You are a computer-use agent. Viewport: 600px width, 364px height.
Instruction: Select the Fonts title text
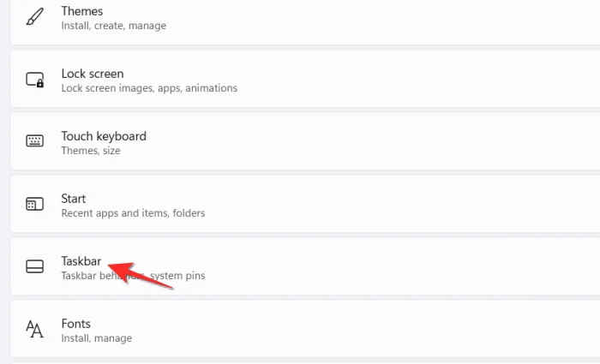point(76,324)
